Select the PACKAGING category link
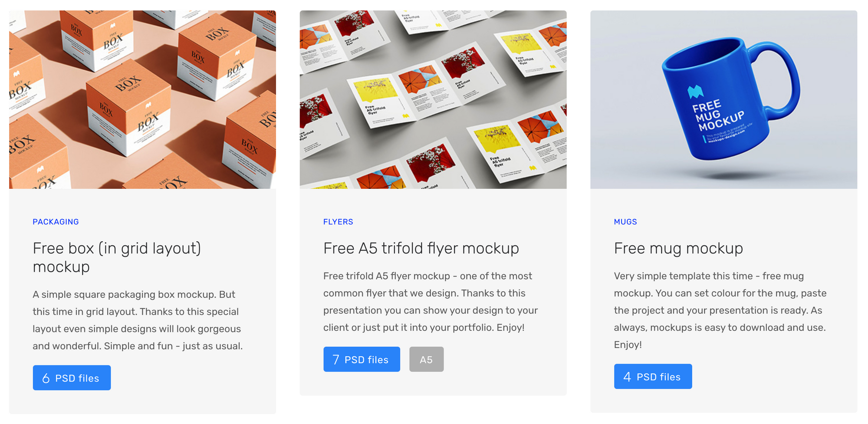This screenshot has width=868, height=424. [56, 222]
